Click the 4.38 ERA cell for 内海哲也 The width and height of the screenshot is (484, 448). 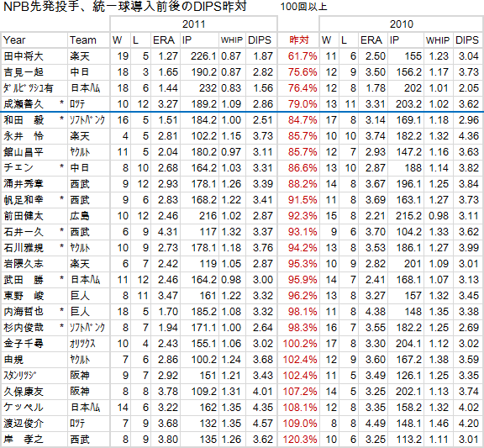pyautogui.click(x=373, y=312)
